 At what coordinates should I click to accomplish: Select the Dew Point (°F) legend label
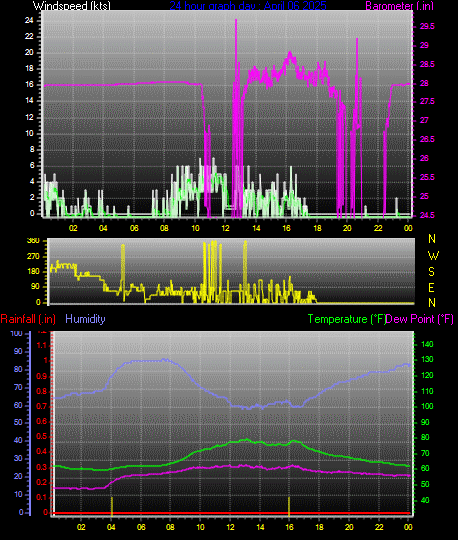click(x=419, y=319)
